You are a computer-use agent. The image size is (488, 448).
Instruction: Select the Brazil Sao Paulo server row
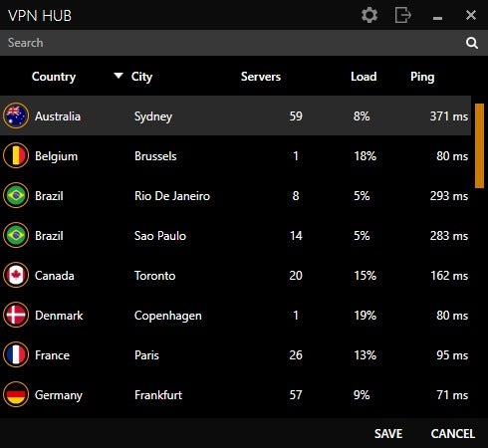(236, 235)
